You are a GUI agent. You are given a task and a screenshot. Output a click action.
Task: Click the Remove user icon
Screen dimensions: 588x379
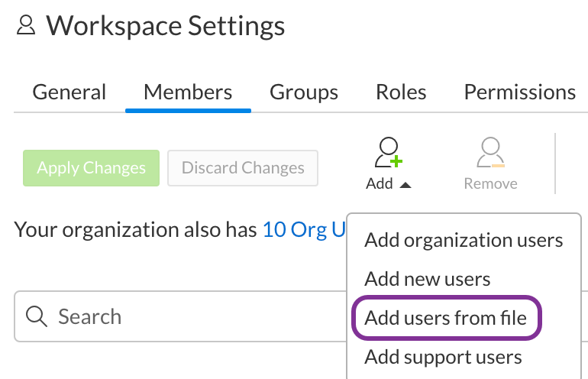pyautogui.click(x=490, y=153)
